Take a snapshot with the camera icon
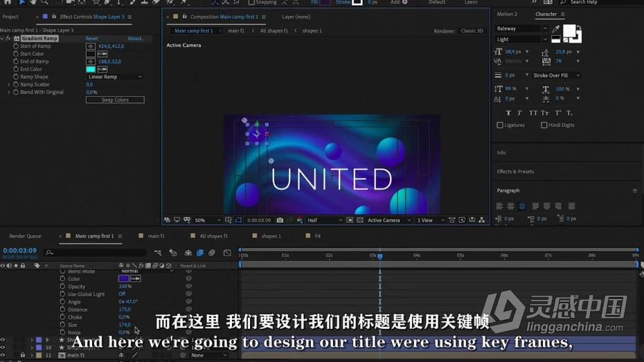The image size is (644, 362). (280, 220)
